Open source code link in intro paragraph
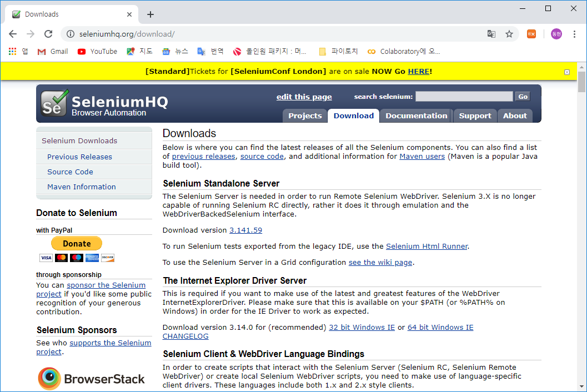Screen dimensions: 587x392 pyautogui.click(x=262, y=157)
